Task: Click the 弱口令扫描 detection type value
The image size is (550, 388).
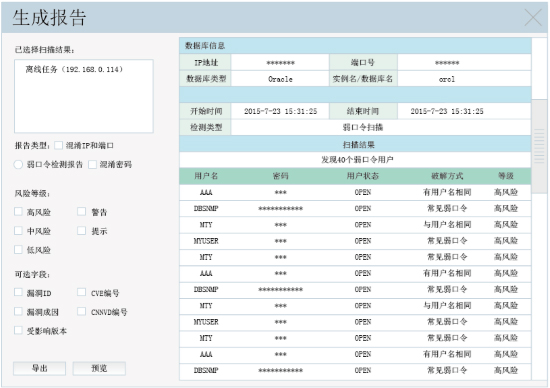Action: click(x=363, y=127)
